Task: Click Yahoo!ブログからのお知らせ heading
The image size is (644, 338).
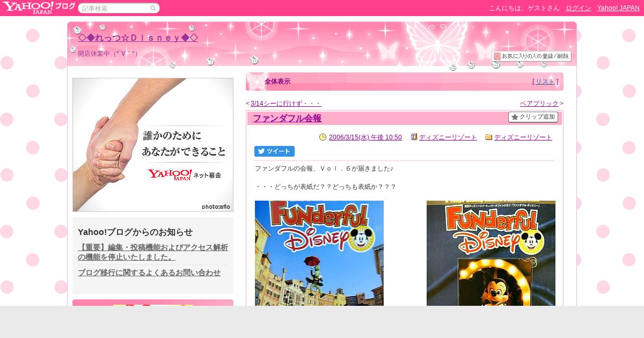Action: pos(135,232)
